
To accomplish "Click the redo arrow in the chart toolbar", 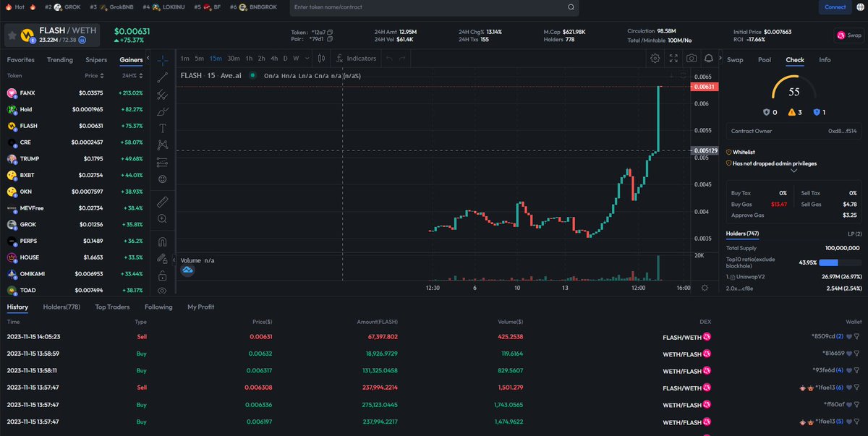I will [x=403, y=58].
